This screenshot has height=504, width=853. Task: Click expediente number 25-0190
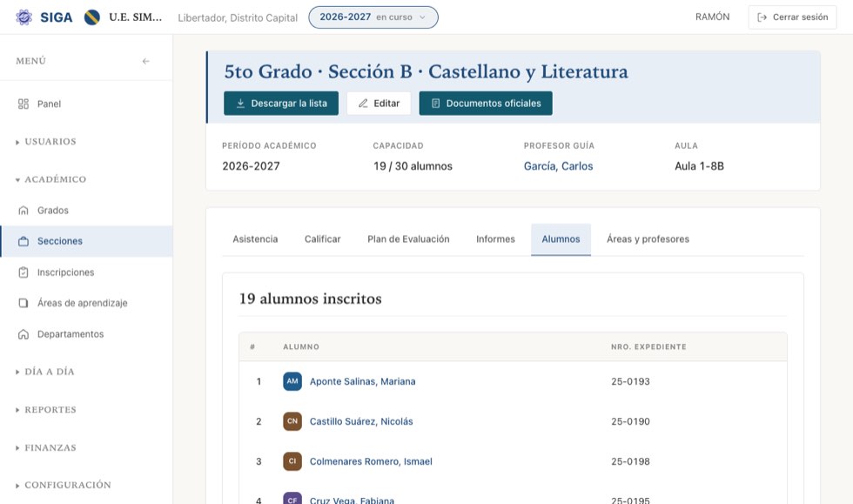point(630,421)
